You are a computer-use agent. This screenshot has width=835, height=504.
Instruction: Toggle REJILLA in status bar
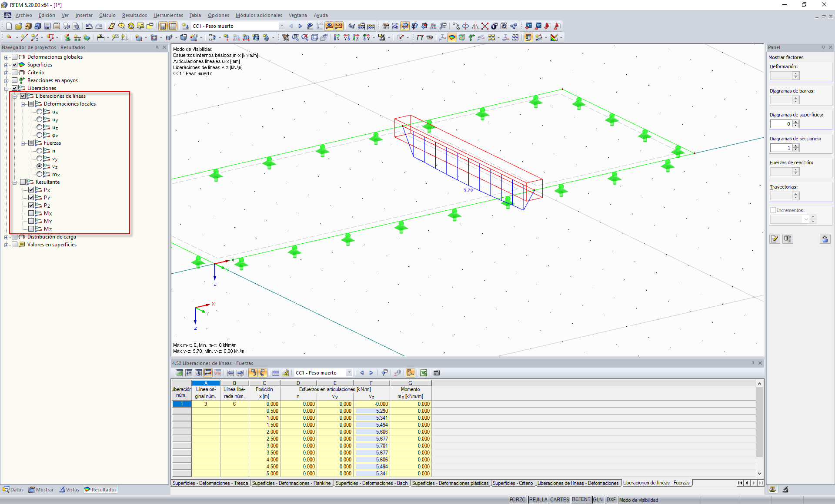coord(538,500)
